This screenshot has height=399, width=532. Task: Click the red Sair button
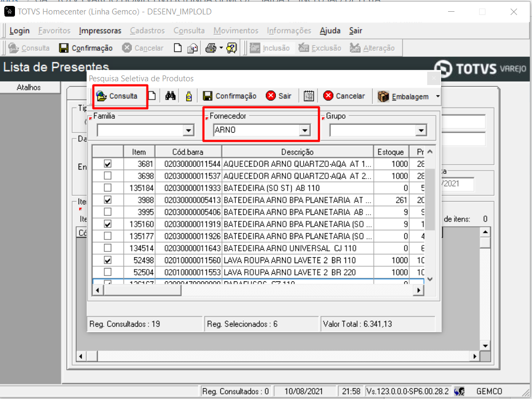tap(279, 96)
